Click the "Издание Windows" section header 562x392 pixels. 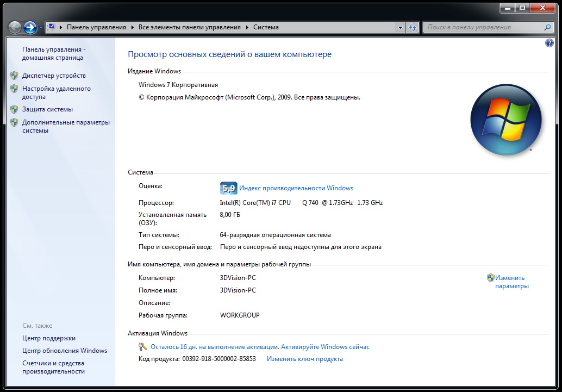pyautogui.click(x=154, y=71)
